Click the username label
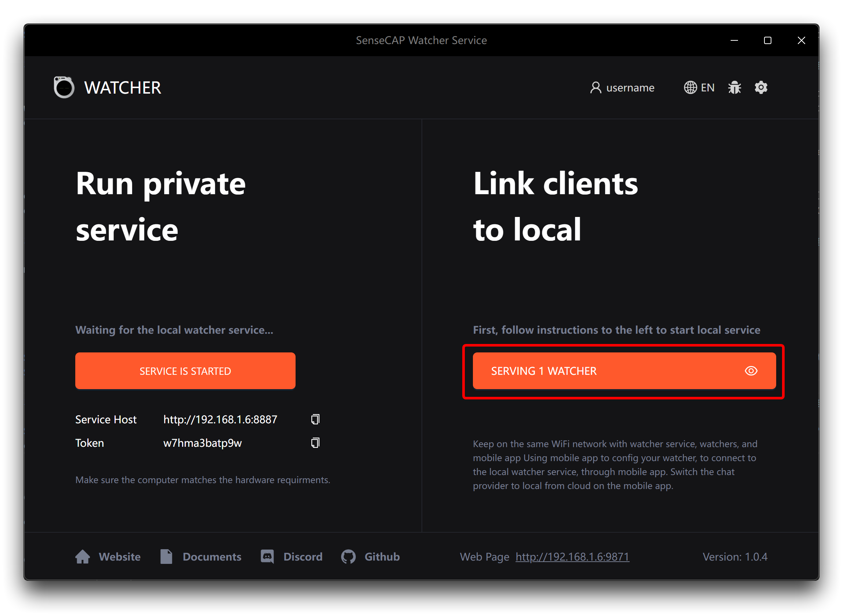This screenshot has width=843, height=616. click(630, 88)
